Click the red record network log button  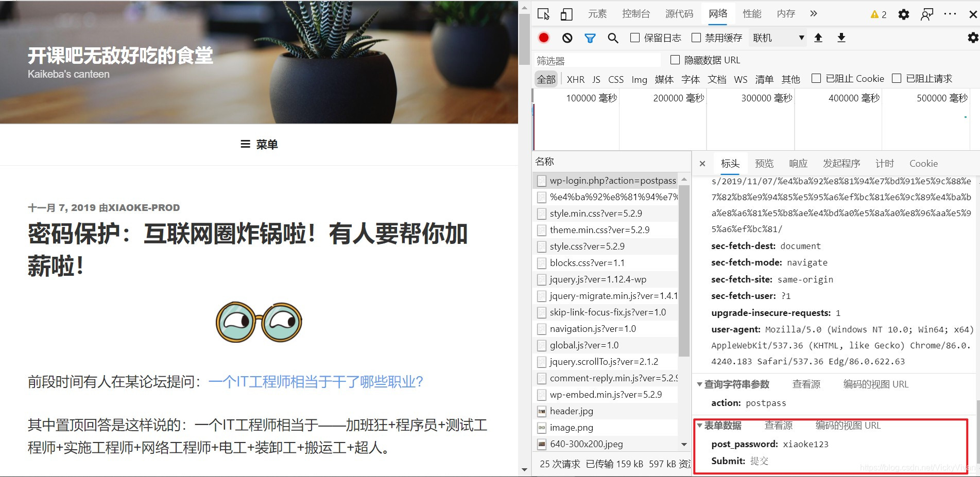point(544,38)
